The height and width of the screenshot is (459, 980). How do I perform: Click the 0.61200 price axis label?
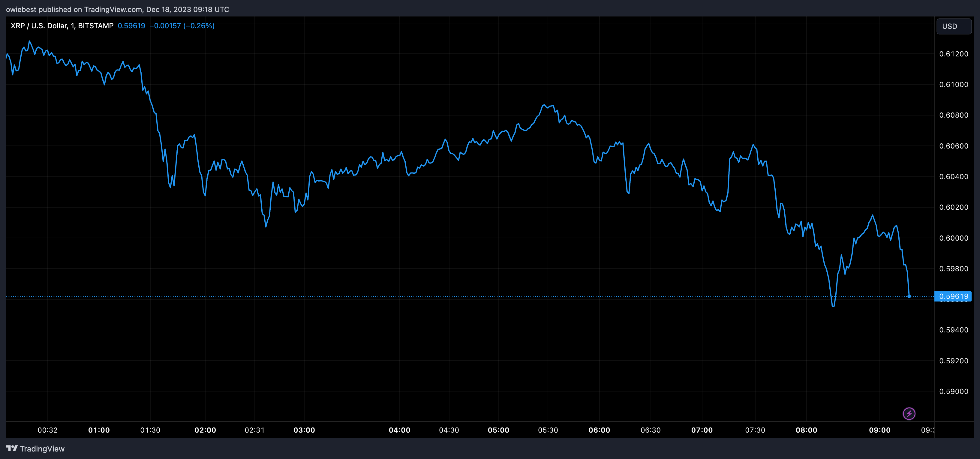[x=954, y=54]
